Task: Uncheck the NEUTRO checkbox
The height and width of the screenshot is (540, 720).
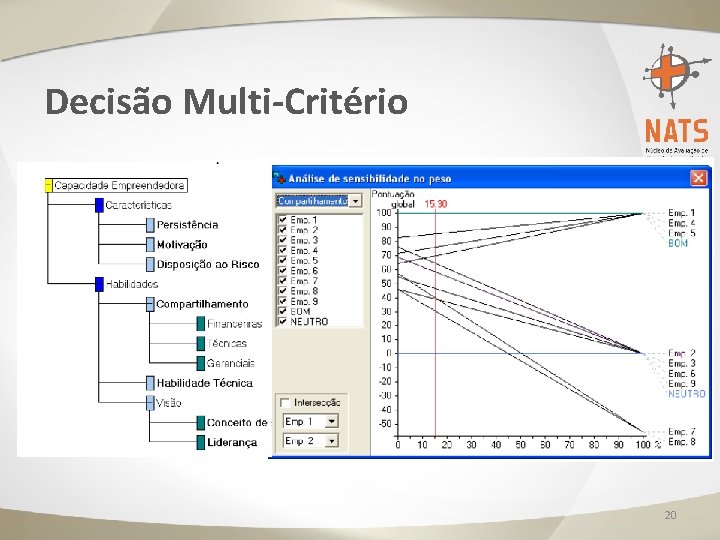Action: [283, 321]
